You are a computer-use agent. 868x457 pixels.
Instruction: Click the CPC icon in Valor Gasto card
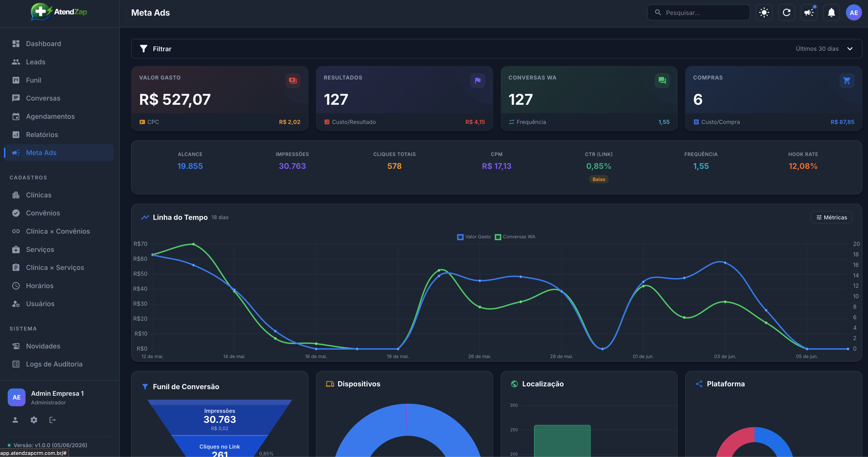pyautogui.click(x=142, y=122)
